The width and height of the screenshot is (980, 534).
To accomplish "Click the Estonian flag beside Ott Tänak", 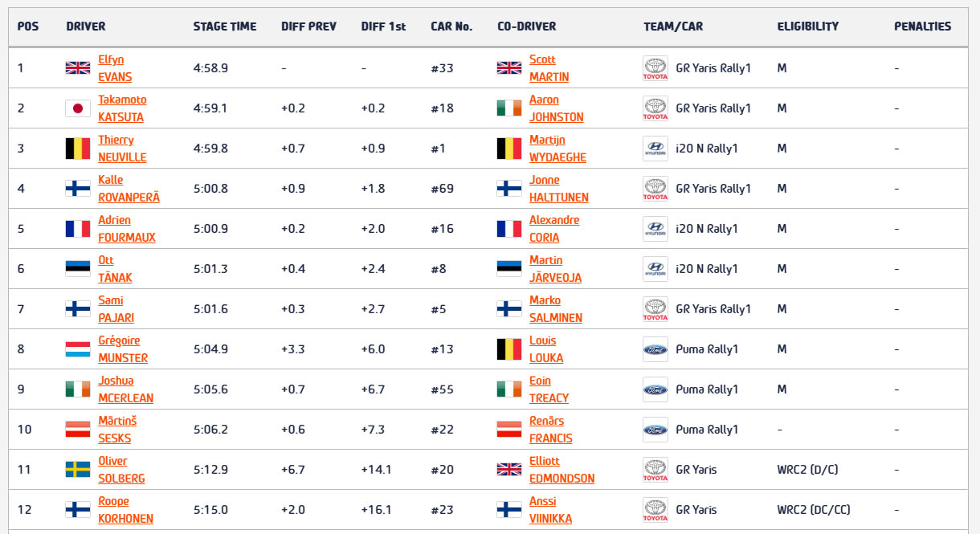I will coord(78,269).
